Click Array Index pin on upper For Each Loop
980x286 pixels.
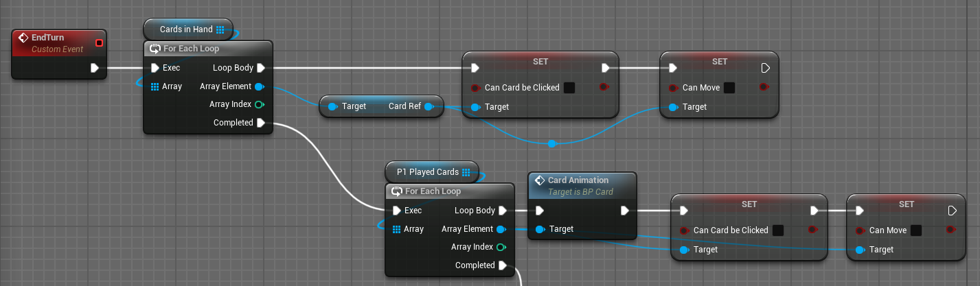pyautogui.click(x=259, y=105)
